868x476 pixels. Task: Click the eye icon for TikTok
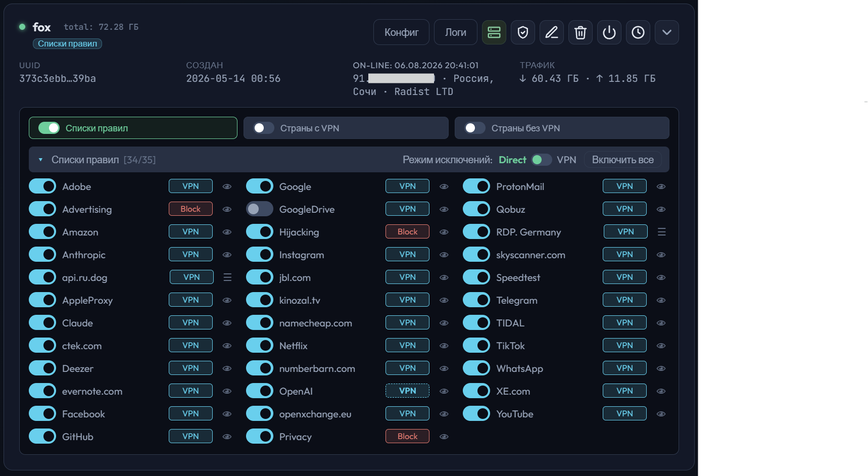pos(661,346)
